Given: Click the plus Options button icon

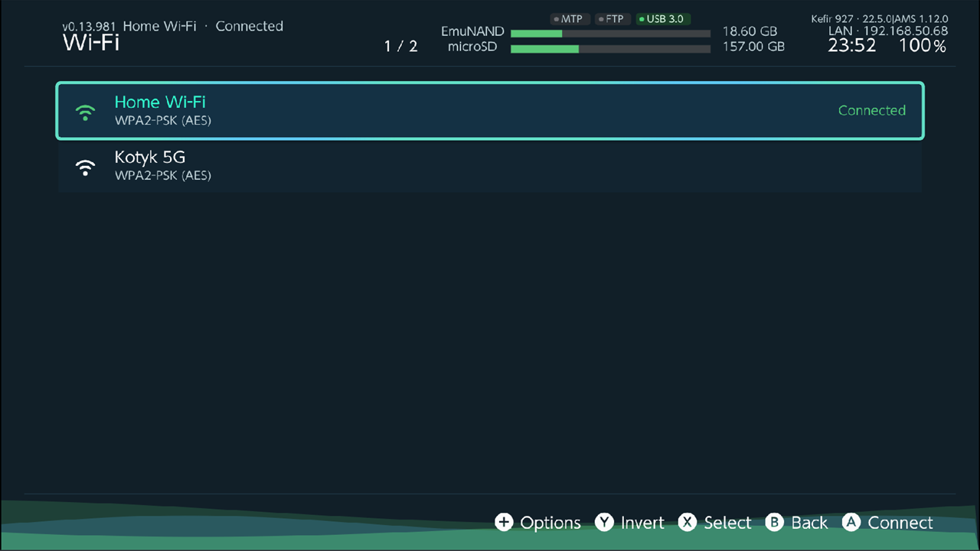Looking at the screenshot, I should [x=504, y=522].
